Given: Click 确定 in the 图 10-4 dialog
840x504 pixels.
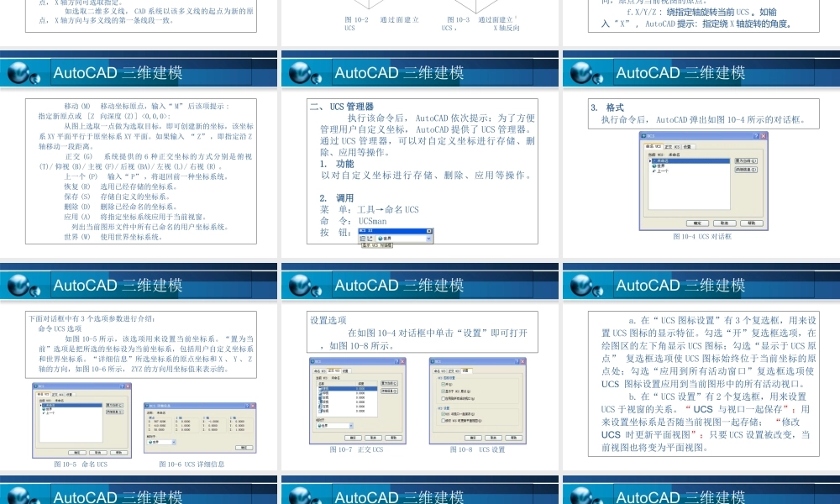Looking at the screenshot, I should click(x=697, y=223).
